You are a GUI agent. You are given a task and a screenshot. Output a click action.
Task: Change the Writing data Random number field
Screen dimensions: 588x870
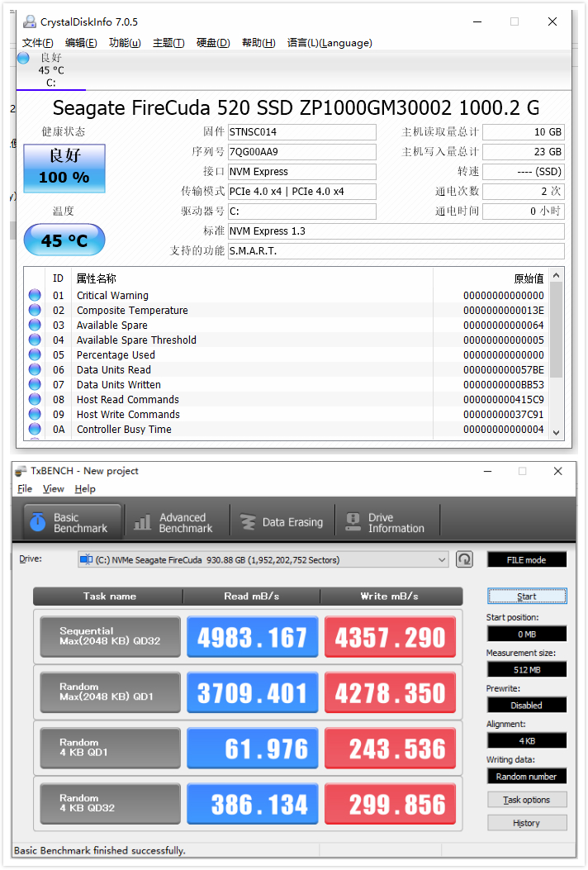coord(527,777)
